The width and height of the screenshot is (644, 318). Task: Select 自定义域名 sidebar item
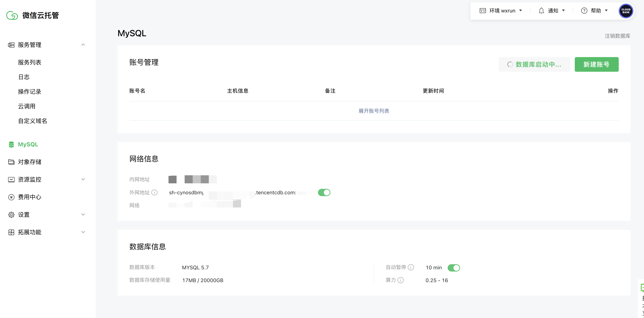point(32,121)
